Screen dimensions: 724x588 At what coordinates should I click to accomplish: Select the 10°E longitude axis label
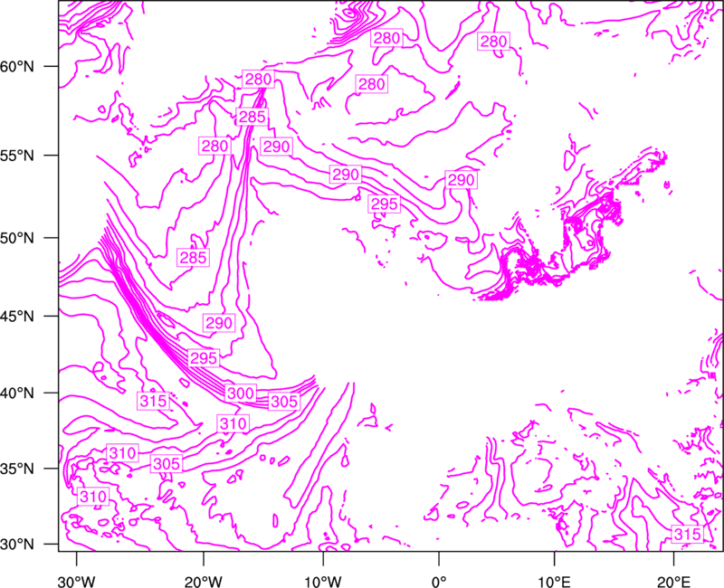click(554, 581)
